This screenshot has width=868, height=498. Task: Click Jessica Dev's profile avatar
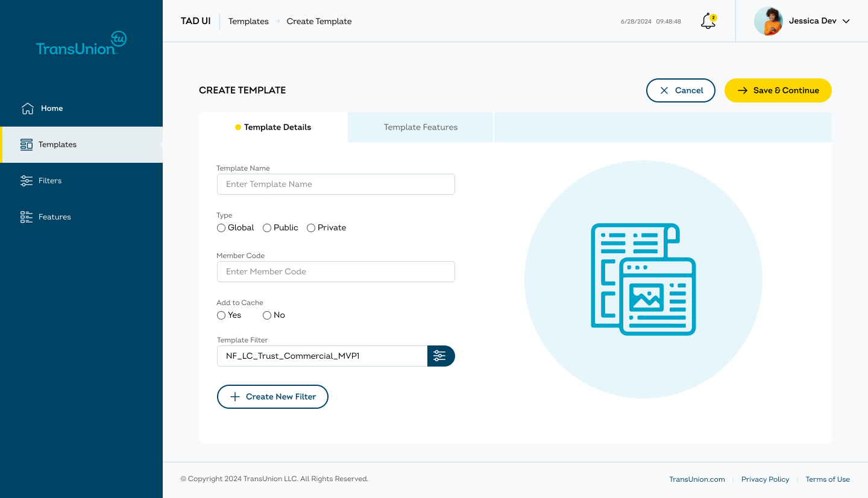coord(768,21)
